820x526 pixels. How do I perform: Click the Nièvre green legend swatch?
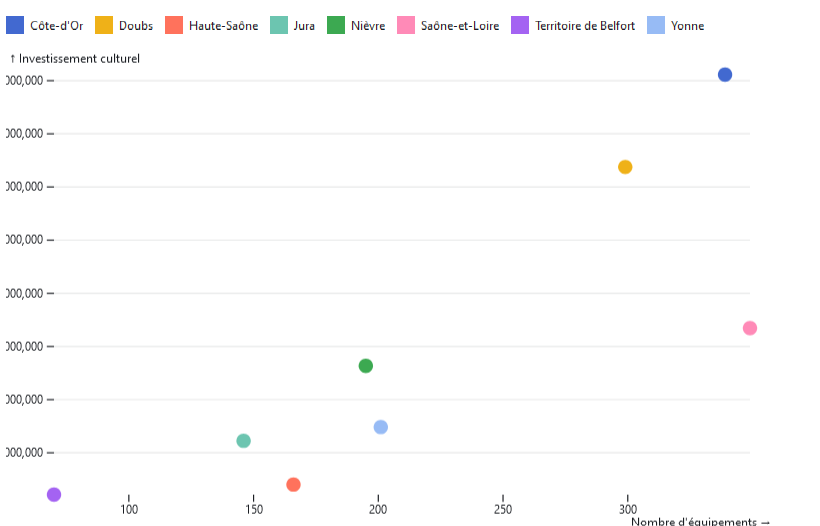[x=335, y=25]
